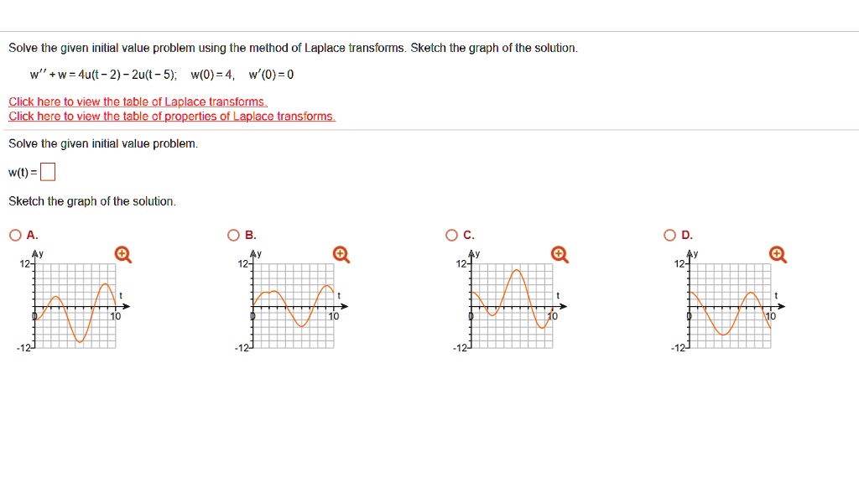
Task: Click the initial condition w(0) = 4
Action: [x=214, y=75]
